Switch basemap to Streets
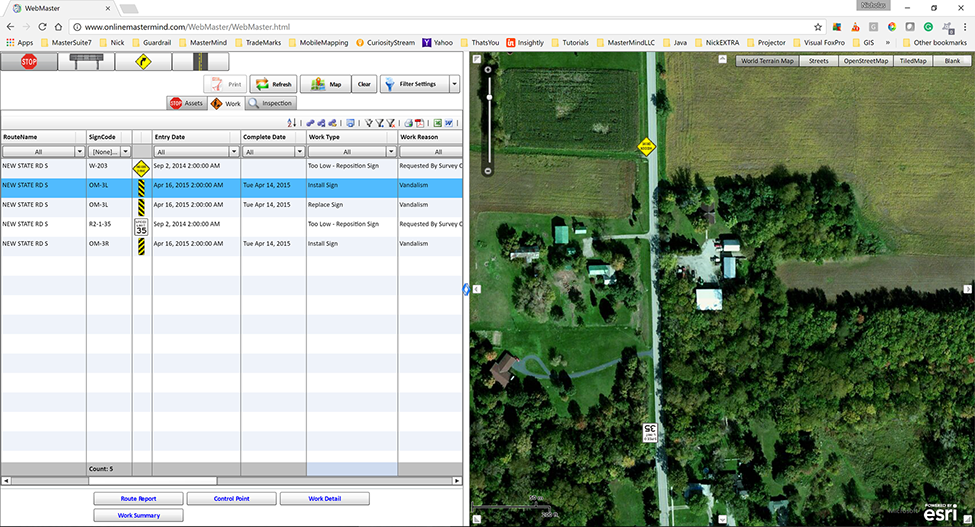Screen dimensions: 975x527 pyautogui.click(x=818, y=61)
